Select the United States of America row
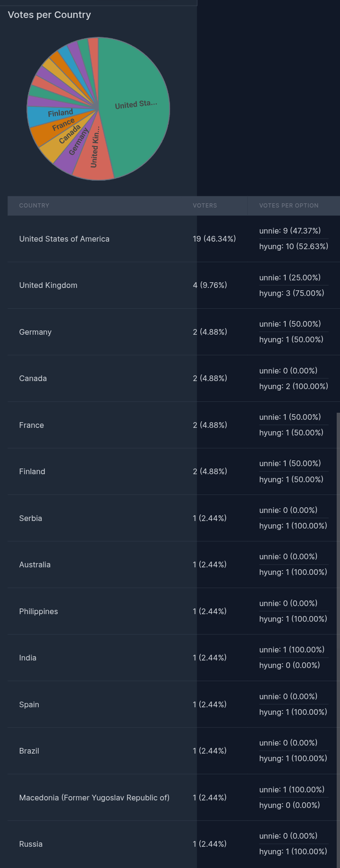340x868 pixels. pyautogui.click(x=174, y=239)
